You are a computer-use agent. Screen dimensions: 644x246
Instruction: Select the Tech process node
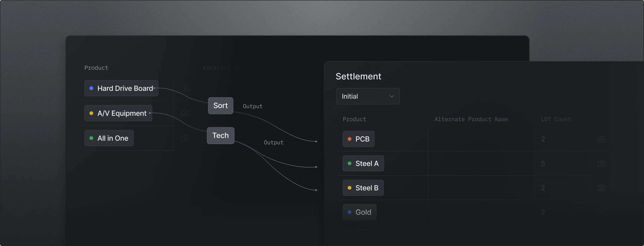(x=221, y=136)
